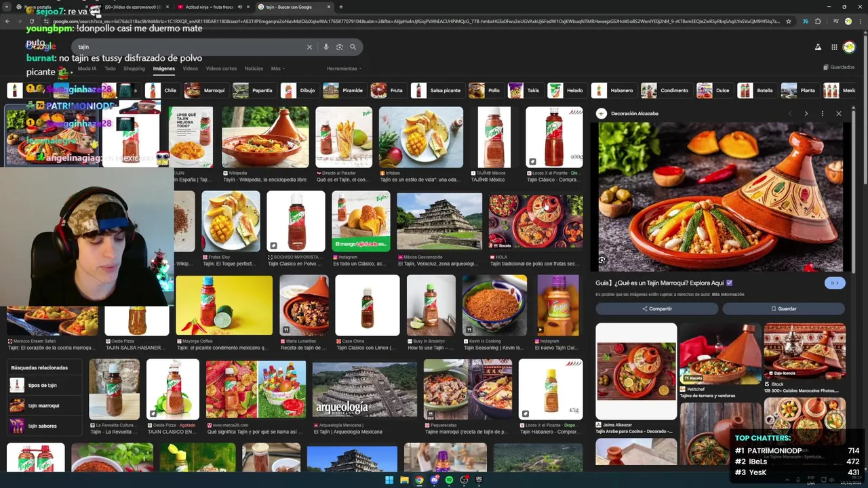Bookmark this page with the star icon
868x488 pixels.
tap(789, 21)
